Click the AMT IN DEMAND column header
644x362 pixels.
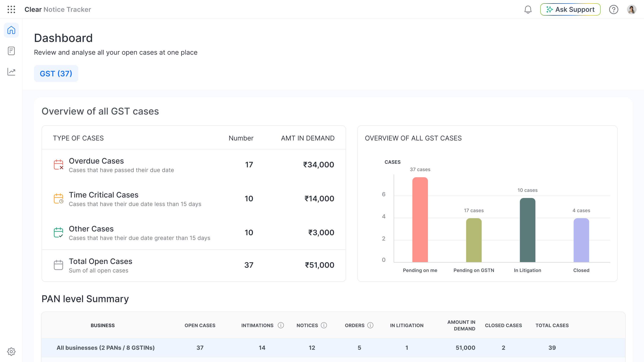click(308, 138)
